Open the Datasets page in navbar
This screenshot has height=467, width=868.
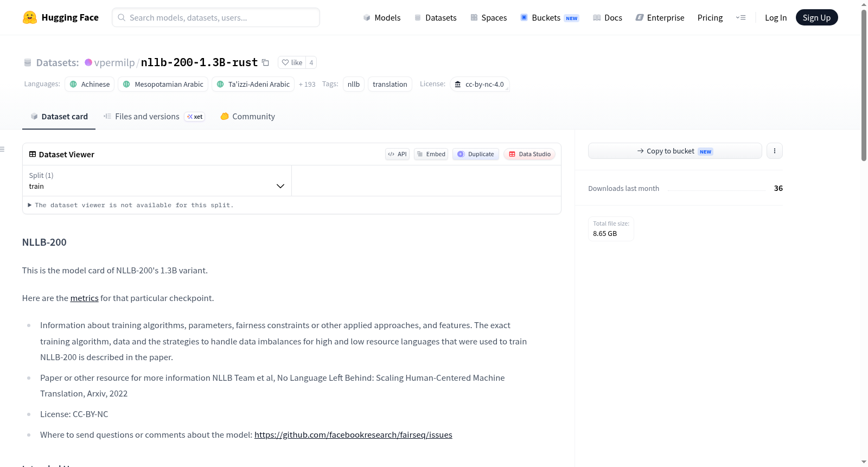436,17
